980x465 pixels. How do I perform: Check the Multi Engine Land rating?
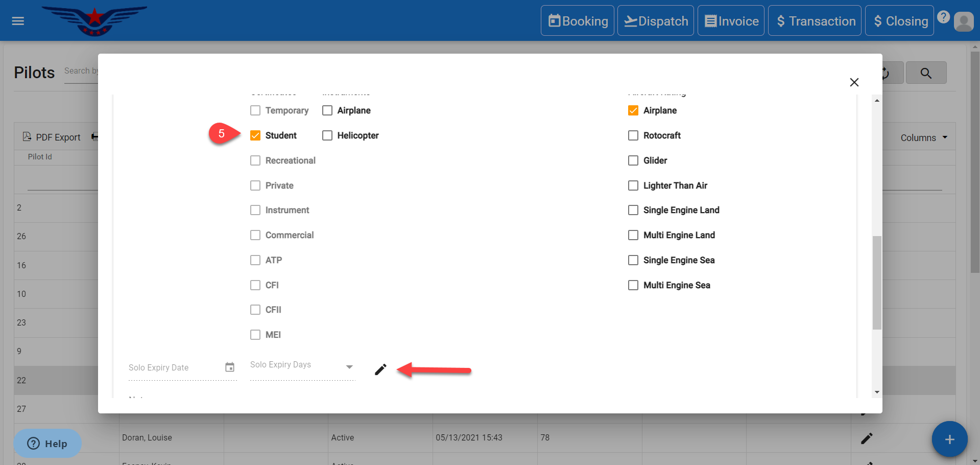pyautogui.click(x=633, y=235)
